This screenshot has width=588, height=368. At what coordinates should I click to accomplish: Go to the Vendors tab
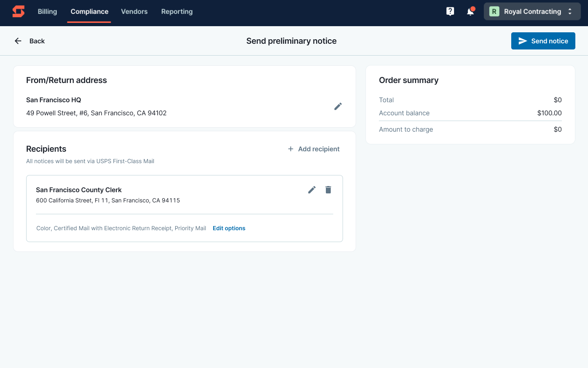(134, 11)
